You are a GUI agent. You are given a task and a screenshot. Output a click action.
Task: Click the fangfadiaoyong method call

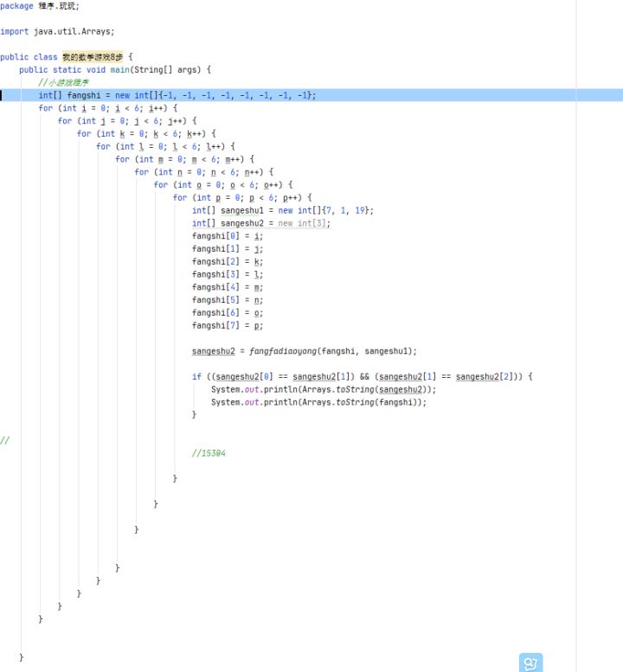(283, 351)
